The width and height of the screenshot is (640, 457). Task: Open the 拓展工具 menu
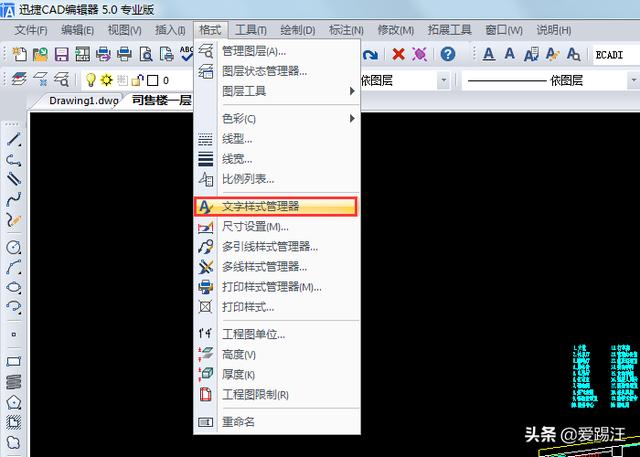pyautogui.click(x=449, y=30)
